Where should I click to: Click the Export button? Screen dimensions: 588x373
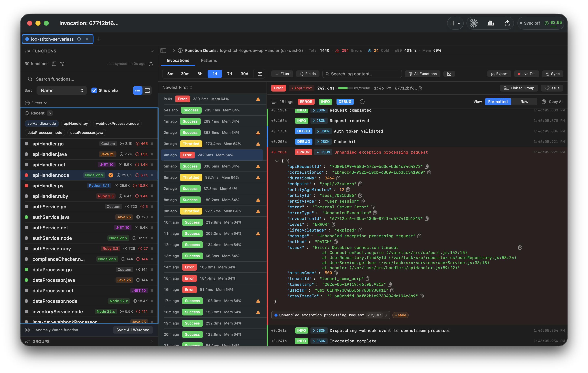click(499, 74)
